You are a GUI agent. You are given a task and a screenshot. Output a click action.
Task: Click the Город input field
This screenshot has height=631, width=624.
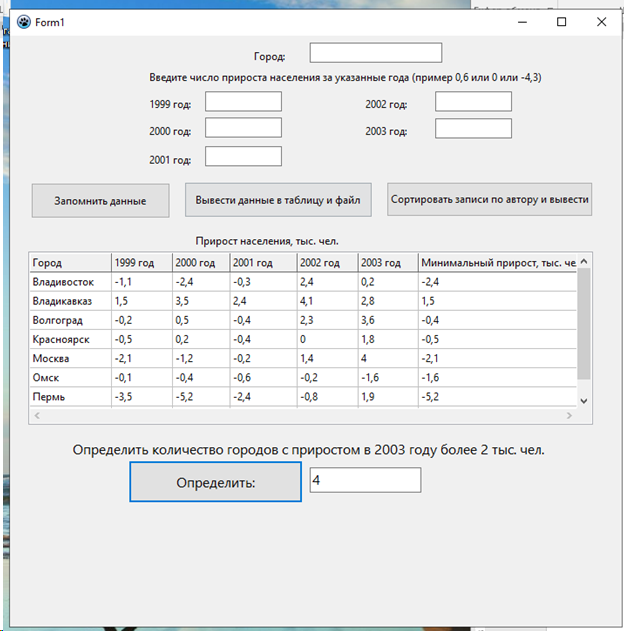tap(375, 53)
